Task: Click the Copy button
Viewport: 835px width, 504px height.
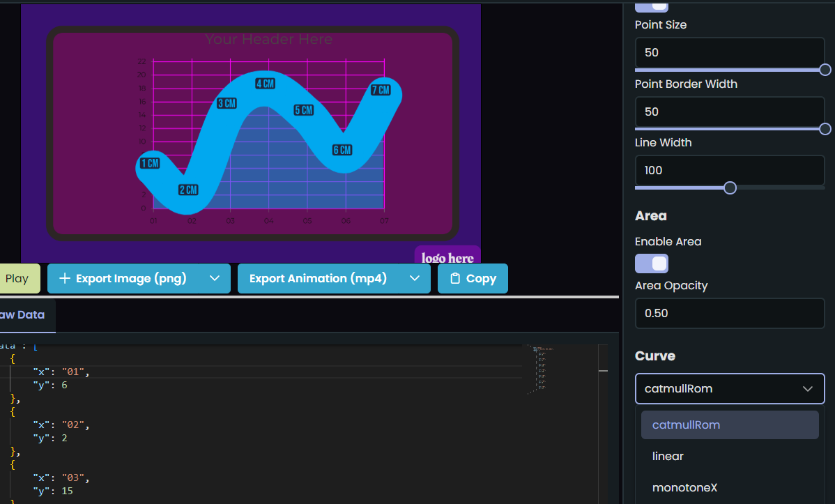Action: coord(473,278)
